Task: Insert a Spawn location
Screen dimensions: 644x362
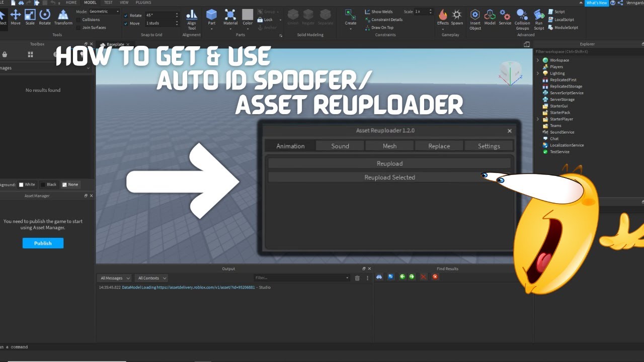Action: click(457, 17)
